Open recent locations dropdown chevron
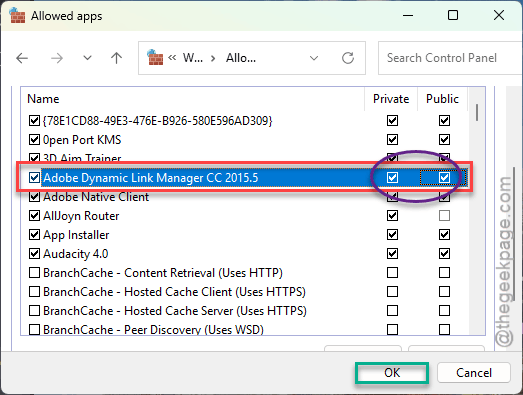Viewport: 523px width, 395px height. pos(87,58)
